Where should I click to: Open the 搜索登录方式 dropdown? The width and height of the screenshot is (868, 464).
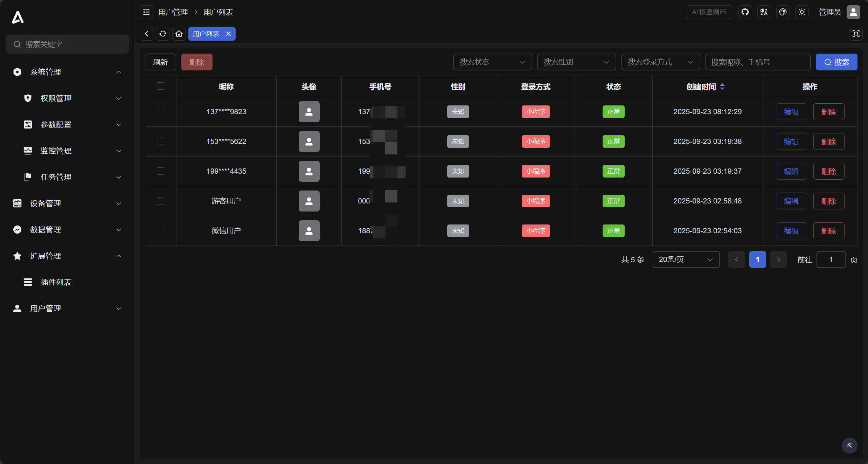[660, 62]
